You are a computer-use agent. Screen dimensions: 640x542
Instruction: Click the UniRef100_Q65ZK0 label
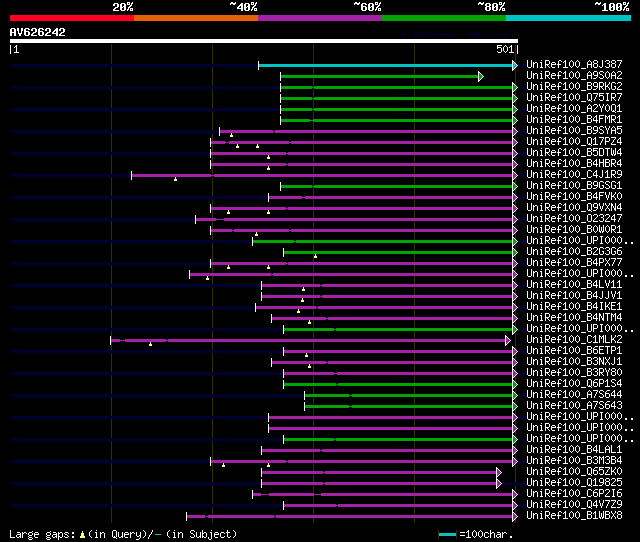point(574,472)
